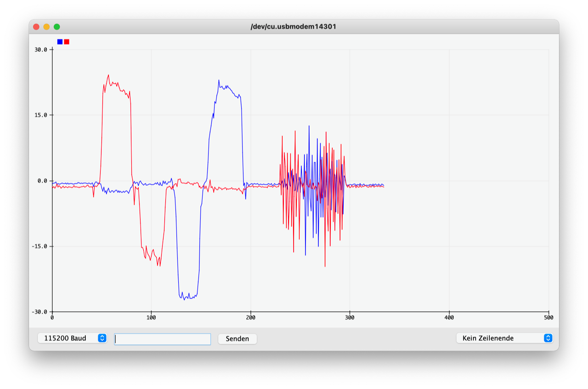
Task: Focus the serial message input field
Action: click(x=163, y=339)
